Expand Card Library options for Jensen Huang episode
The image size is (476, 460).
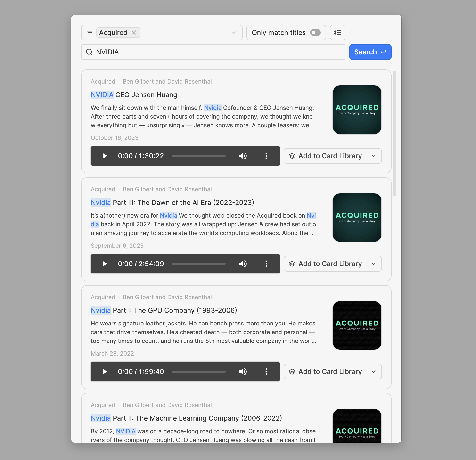[x=374, y=156]
